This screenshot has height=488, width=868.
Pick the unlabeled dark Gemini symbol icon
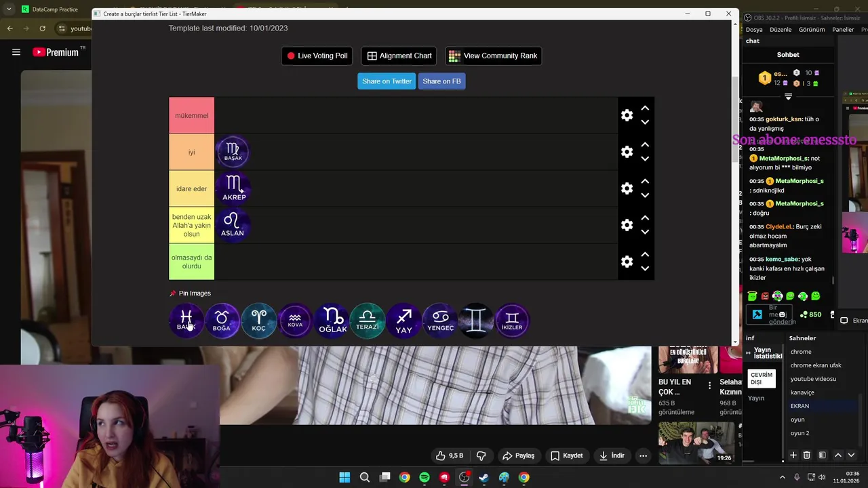[x=477, y=320]
